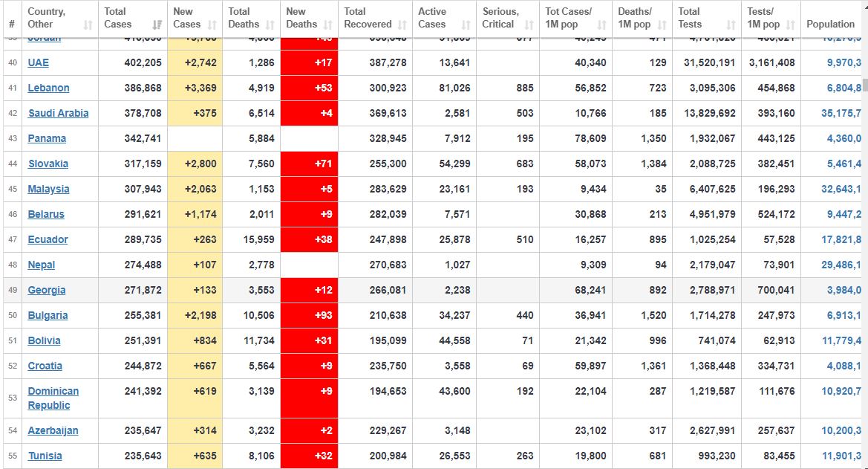868x469 pixels.
Task: Open the Azerbaijan country link
Action: [53, 430]
